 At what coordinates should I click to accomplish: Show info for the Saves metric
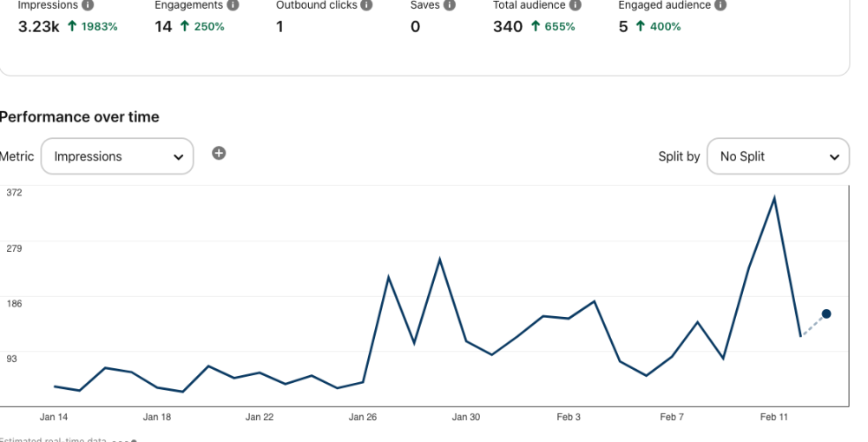coord(449,5)
